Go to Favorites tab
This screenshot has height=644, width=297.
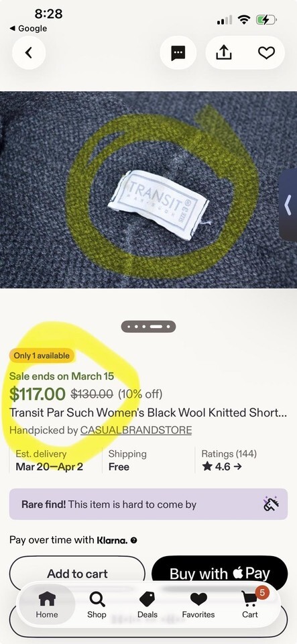[198, 605]
